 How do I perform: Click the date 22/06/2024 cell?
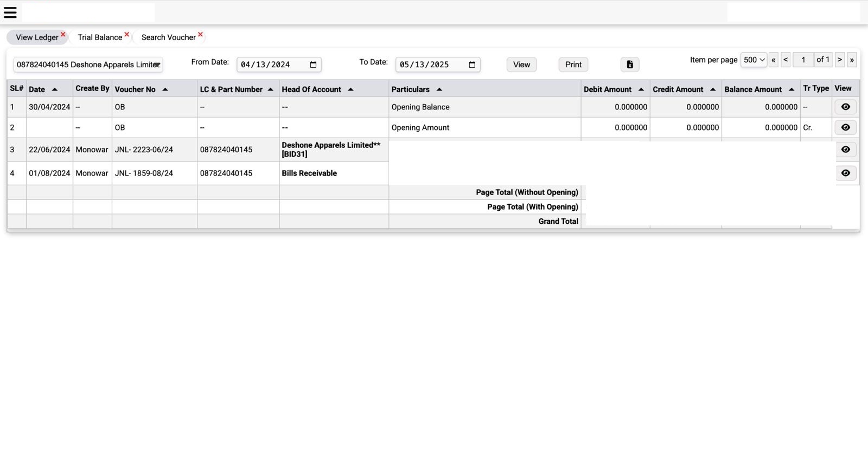tap(49, 150)
